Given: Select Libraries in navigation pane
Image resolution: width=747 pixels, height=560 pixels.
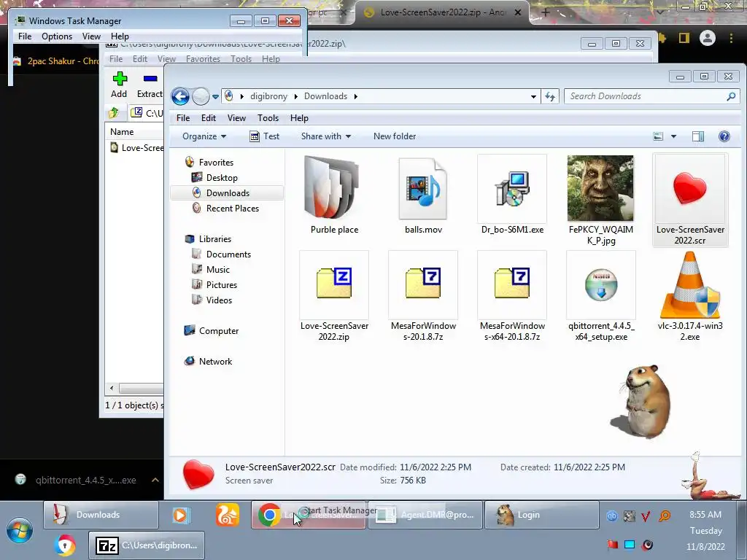Looking at the screenshot, I should [215, 239].
